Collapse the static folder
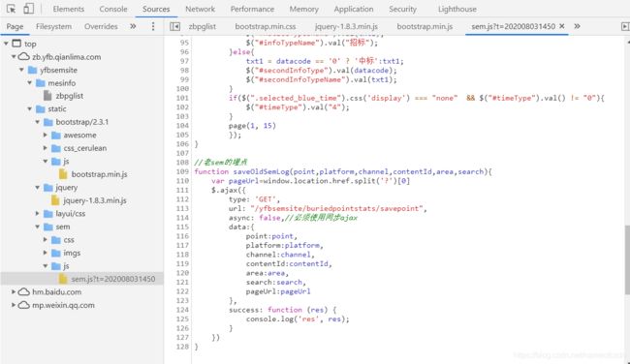630x364 pixels. coord(30,108)
